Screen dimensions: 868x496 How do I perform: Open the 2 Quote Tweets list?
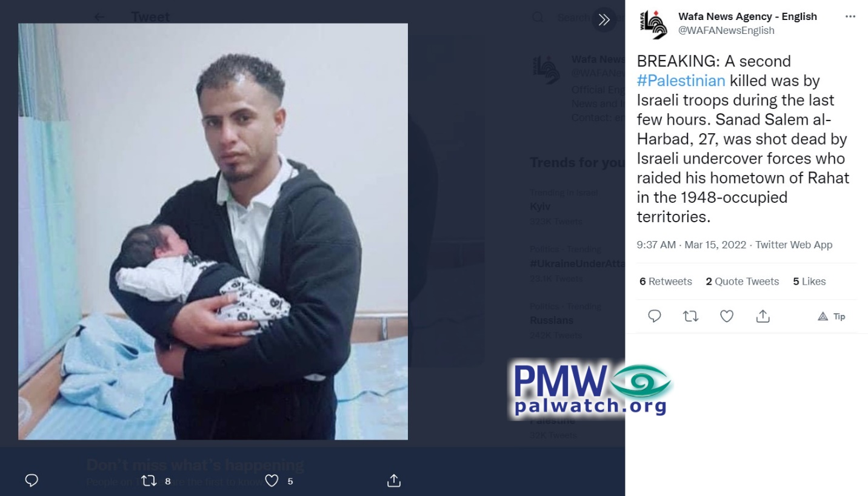click(x=742, y=281)
